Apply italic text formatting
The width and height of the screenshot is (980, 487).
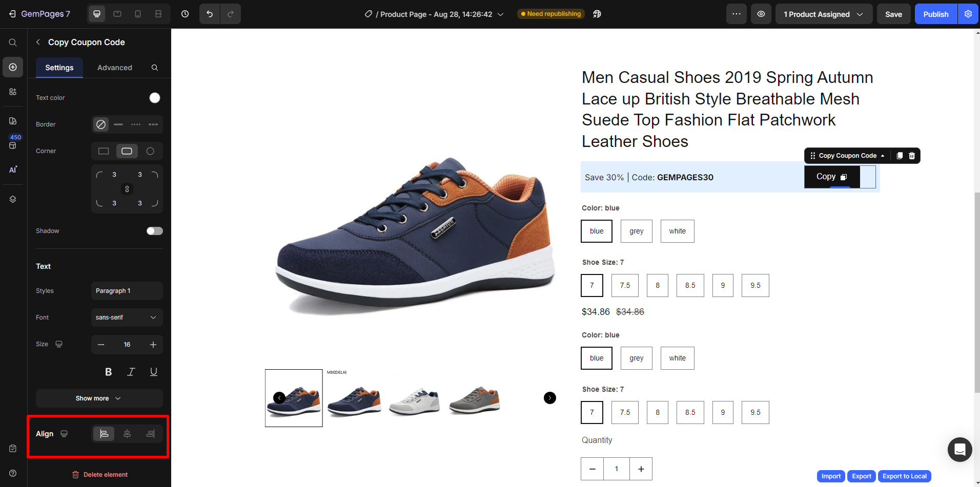tap(131, 372)
